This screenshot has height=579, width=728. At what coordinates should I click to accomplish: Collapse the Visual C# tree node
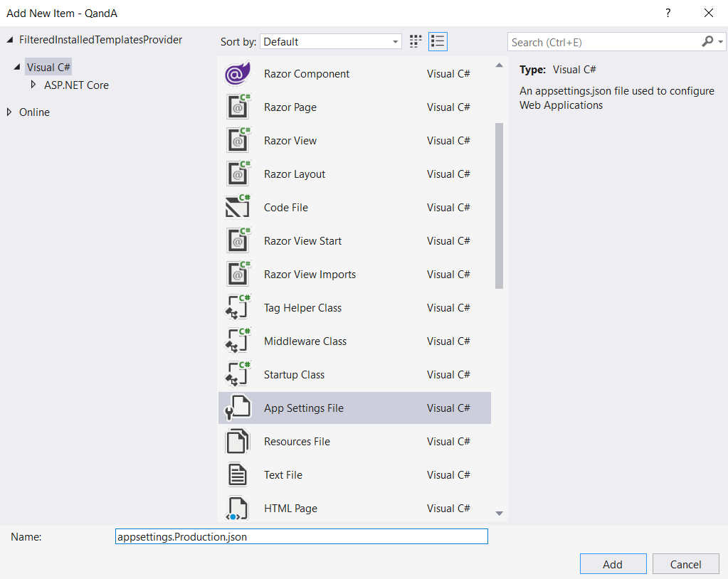tap(16, 67)
